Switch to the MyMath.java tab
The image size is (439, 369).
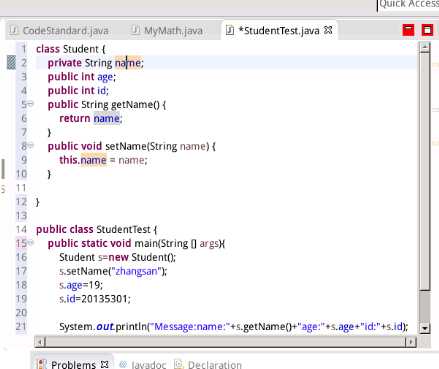167,31
